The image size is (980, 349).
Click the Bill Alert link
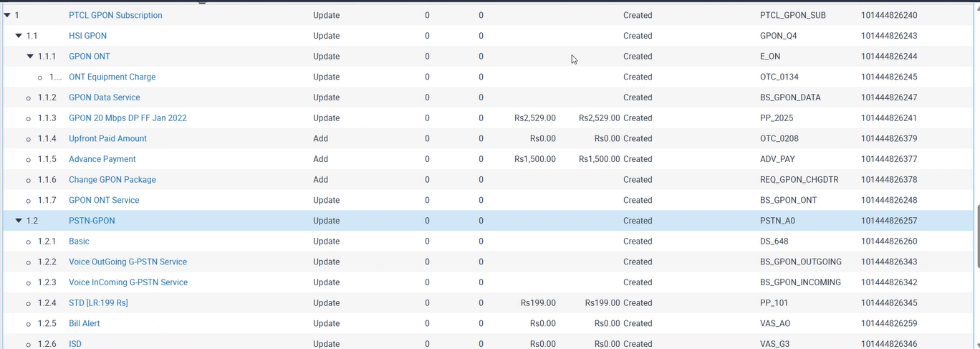click(84, 323)
